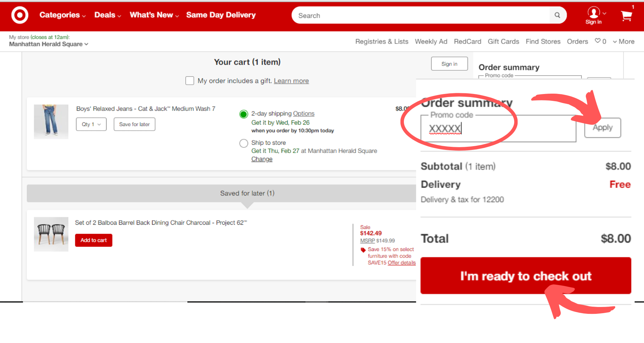Open Gift Cards page

click(x=503, y=42)
